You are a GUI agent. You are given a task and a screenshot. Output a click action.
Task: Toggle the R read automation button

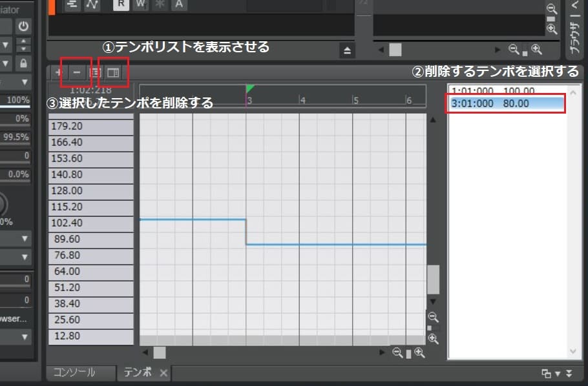[121, 4]
